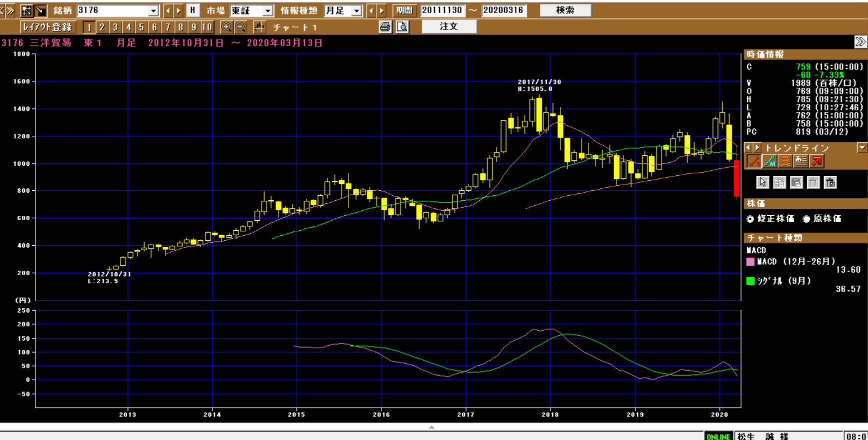
Task: Select layout tab 2
Action: (x=102, y=27)
